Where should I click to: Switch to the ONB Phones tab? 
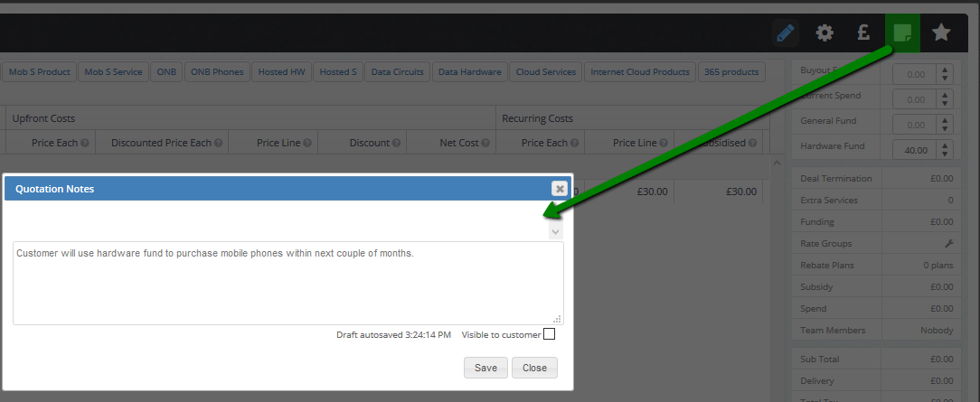217,71
